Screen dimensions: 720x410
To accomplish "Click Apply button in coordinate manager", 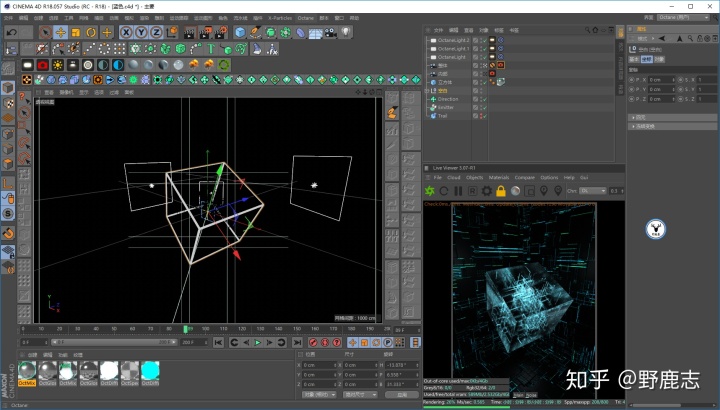I will 402,394.
